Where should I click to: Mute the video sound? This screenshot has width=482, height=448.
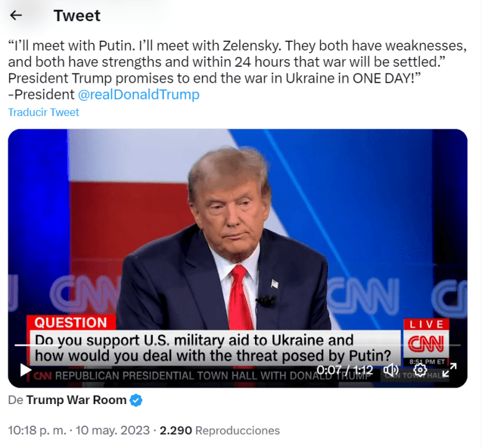tap(392, 371)
